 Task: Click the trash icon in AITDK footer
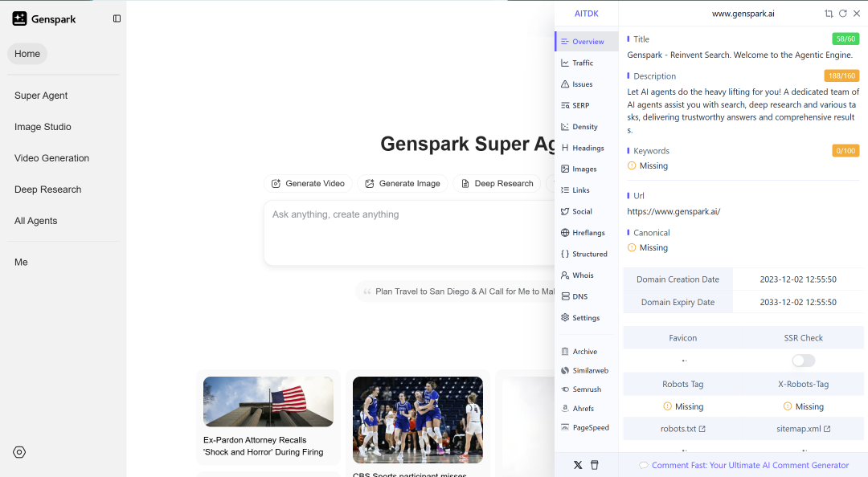(595, 465)
